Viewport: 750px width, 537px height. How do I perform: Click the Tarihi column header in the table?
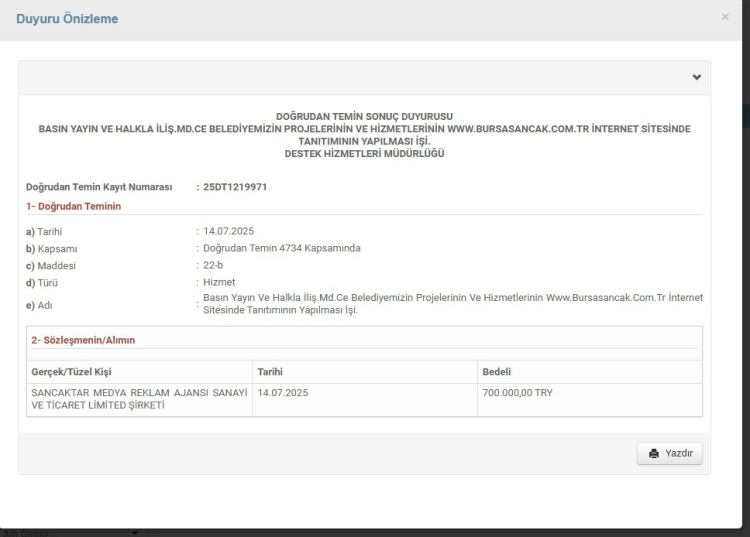tap(272, 372)
